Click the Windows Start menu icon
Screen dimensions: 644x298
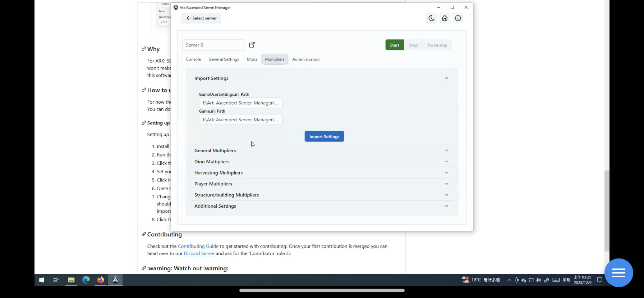[42, 280]
